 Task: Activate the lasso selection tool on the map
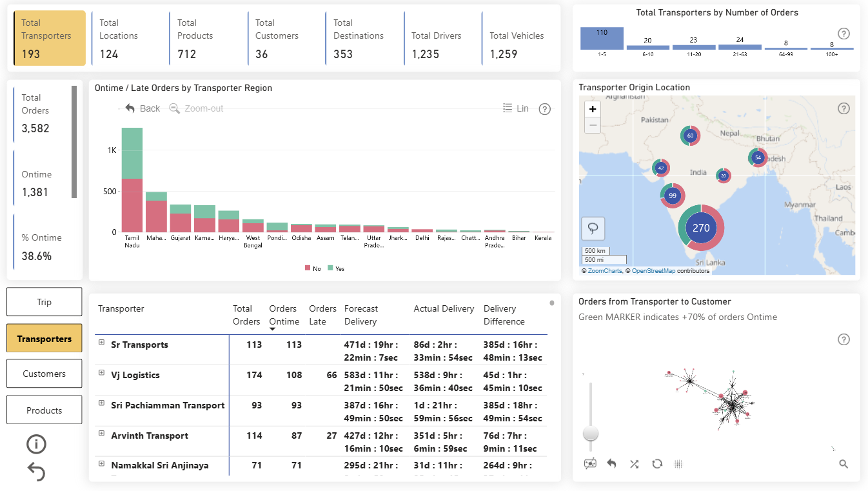593,228
